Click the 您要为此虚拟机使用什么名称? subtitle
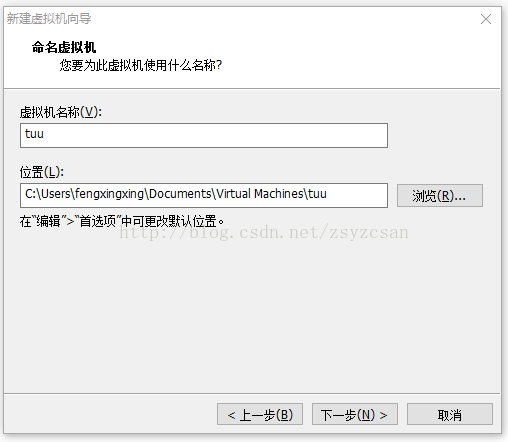 click(x=141, y=65)
